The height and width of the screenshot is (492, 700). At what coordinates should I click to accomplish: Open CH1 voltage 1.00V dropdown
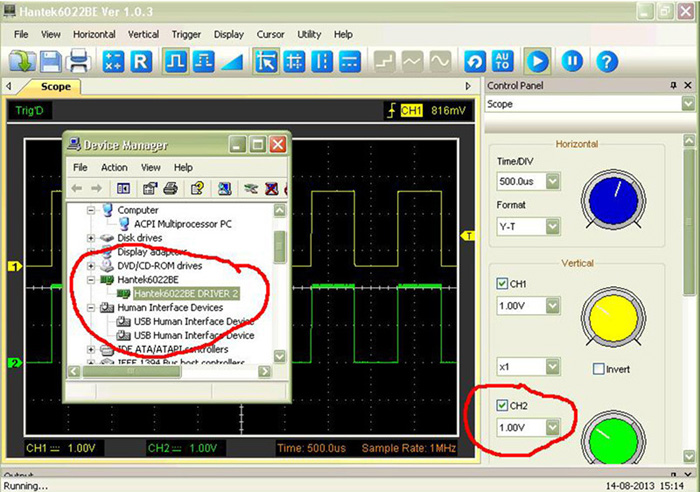553,306
